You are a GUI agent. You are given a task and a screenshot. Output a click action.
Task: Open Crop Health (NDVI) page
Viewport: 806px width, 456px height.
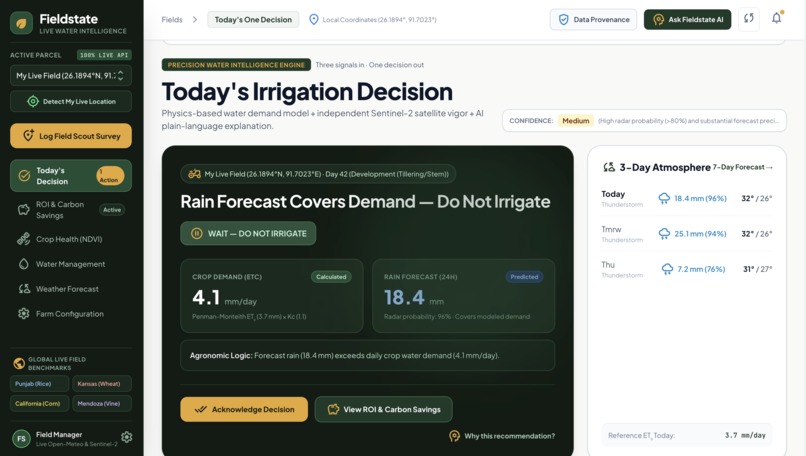71,239
